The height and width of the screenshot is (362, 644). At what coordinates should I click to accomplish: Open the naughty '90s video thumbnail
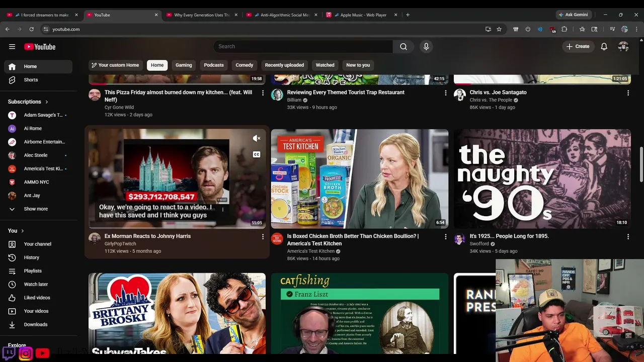(542, 179)
